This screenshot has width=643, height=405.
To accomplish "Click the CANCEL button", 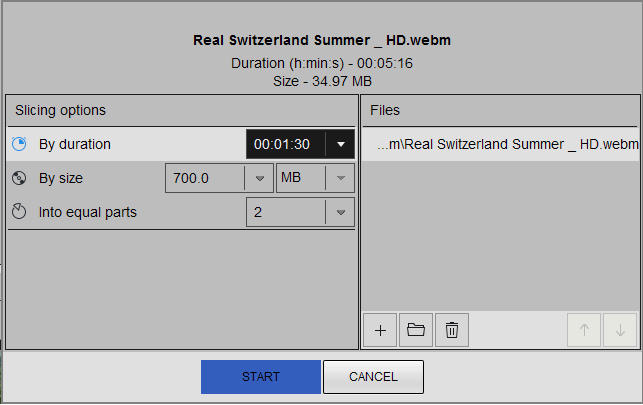I will click(373, 377).
